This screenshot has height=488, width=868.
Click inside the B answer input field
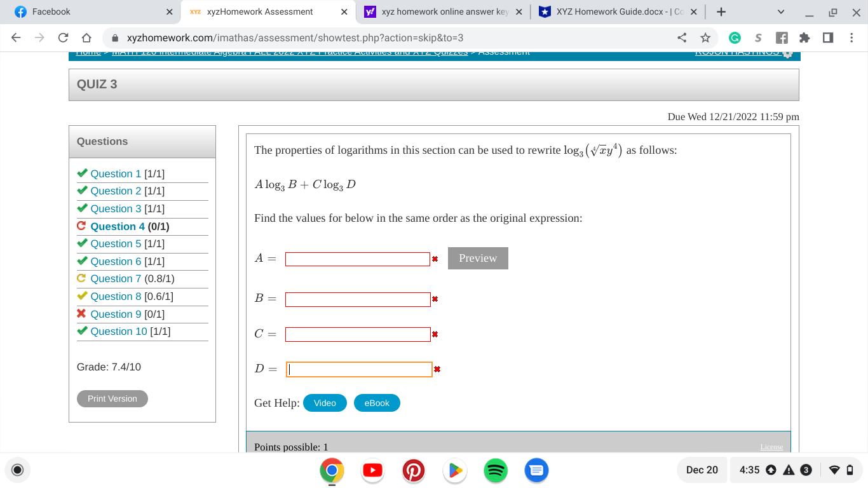click(357, 299)
